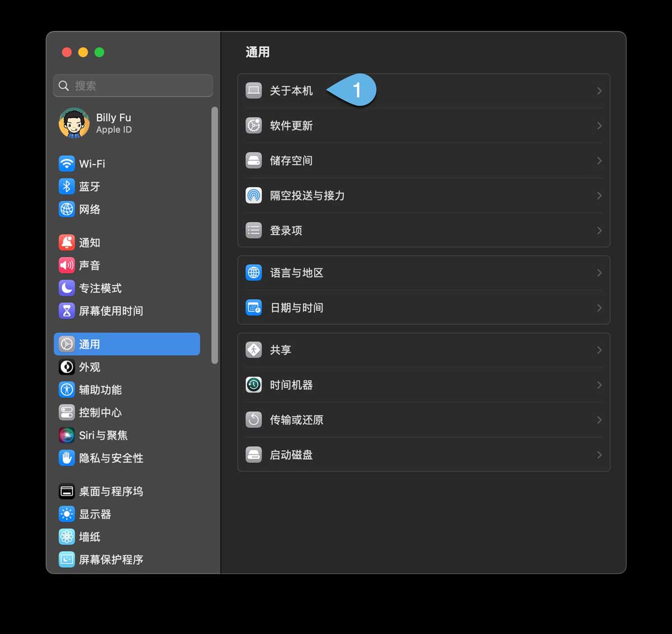Screen dimensions: 672x634
Task: Switch to 外观 in the sidebar
Action: coord(90,367)
